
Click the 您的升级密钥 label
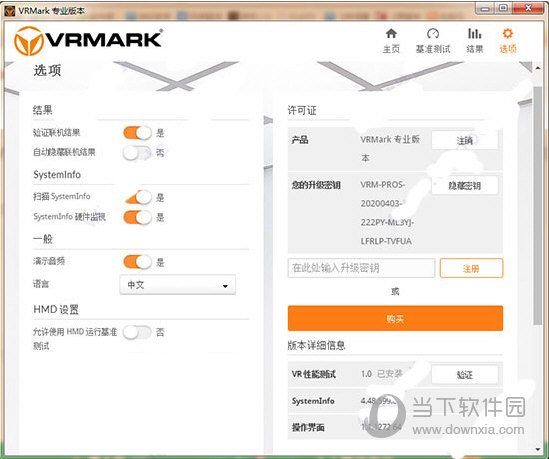coord(316,185)
